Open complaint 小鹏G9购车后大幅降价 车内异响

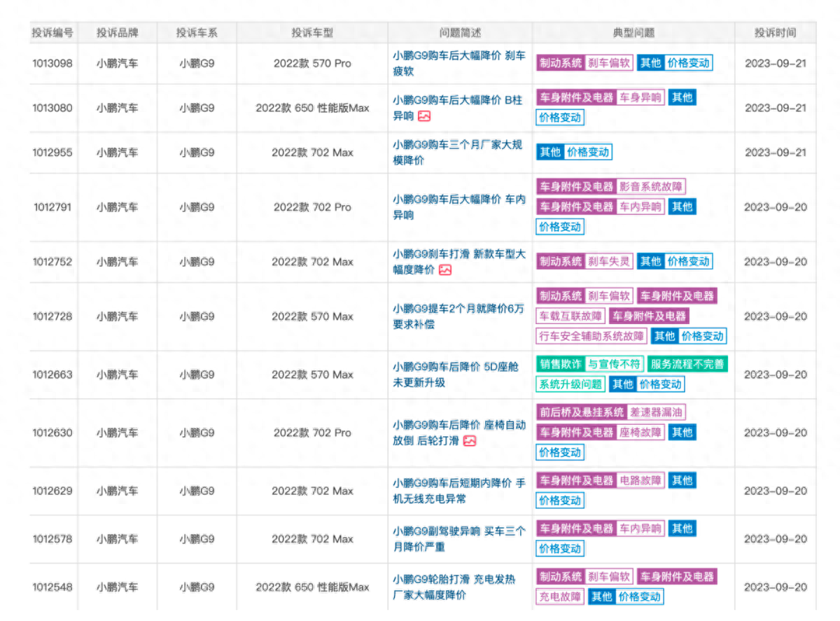[x=459, y=207]
